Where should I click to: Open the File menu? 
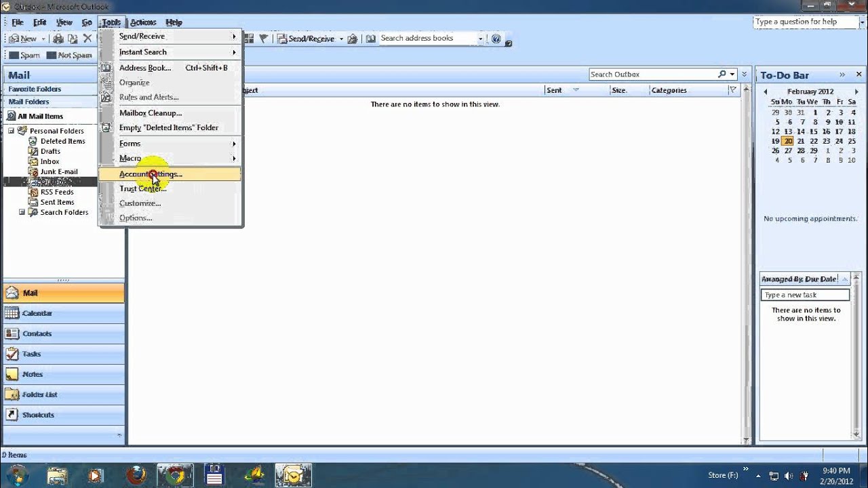(x=17, y=22)
